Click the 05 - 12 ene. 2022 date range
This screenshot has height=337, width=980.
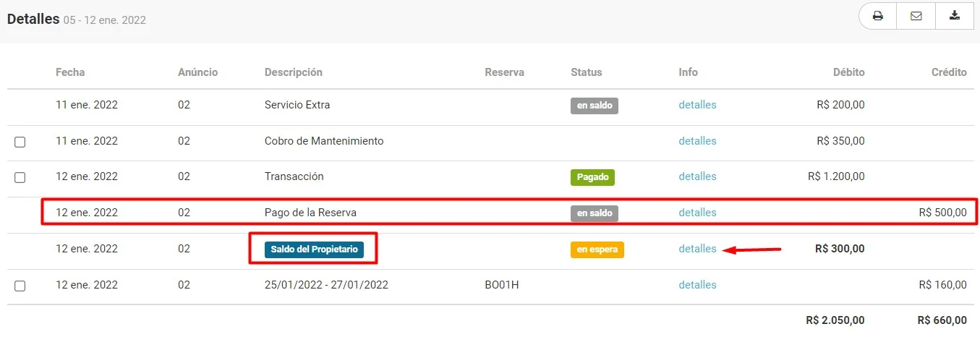pyautogui.click(x=105, y=20)
